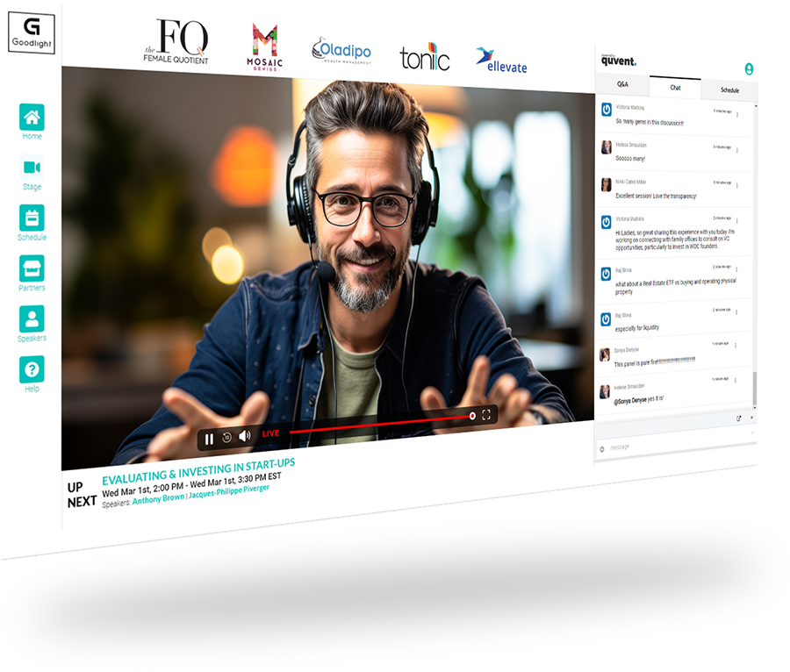
Task: Mute the video speaker volume
Action: (x=245, y=436)
